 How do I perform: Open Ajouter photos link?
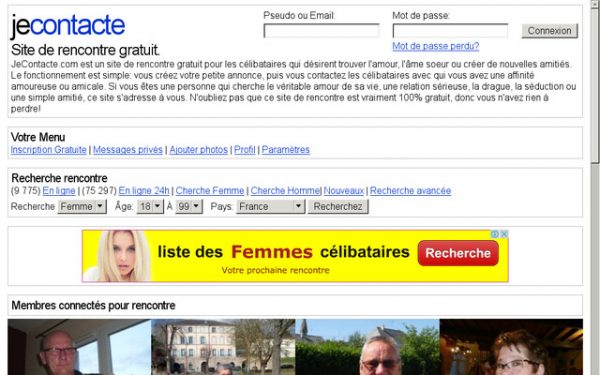199,150
